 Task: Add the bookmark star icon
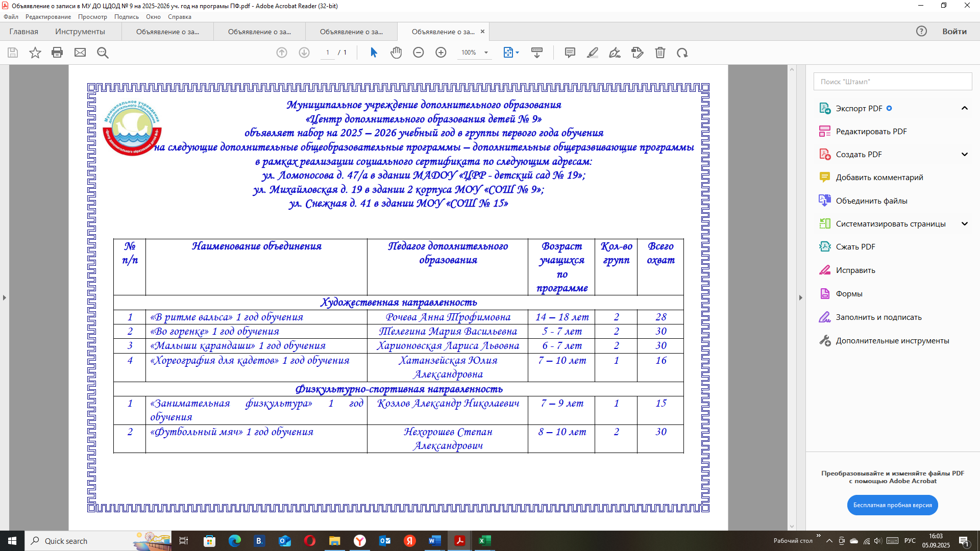click(x=35, y=53)
